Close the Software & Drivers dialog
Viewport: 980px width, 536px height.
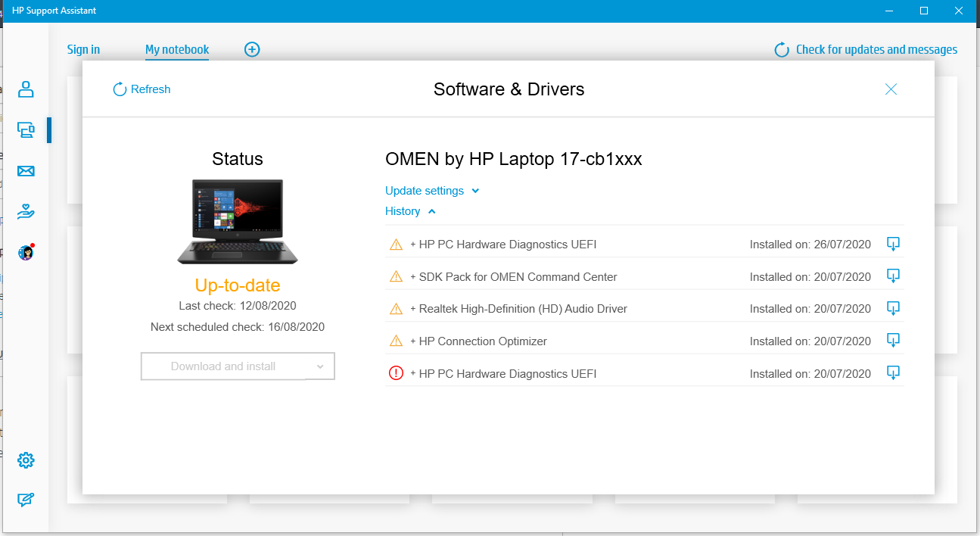pyautogui.click(x=891, y=89)
